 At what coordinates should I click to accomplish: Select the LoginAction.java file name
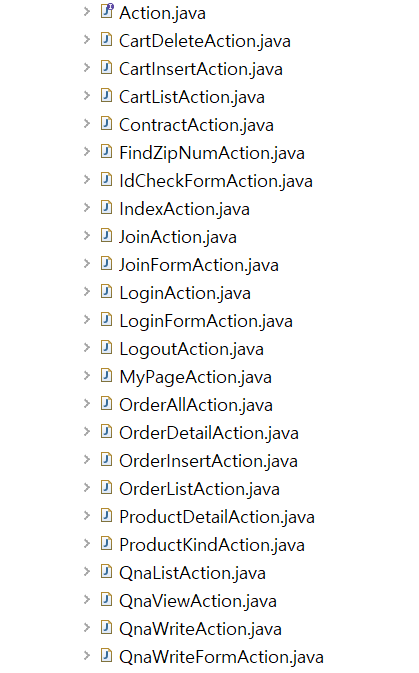(x=185, y=293)
